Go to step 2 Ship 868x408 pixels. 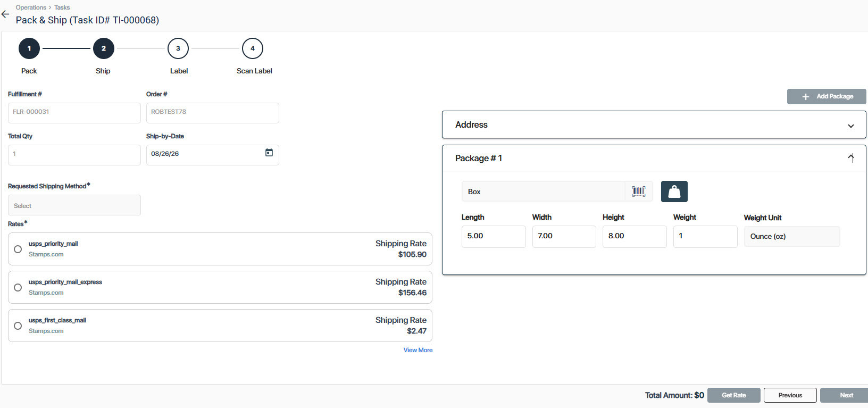(x=104, y=48)
